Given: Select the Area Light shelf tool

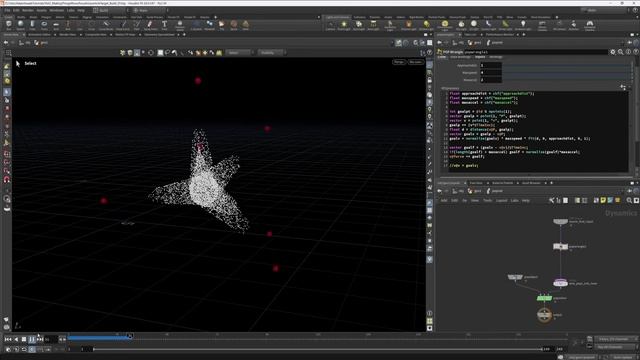Looking at the screenshot, I should pos(373,25).
